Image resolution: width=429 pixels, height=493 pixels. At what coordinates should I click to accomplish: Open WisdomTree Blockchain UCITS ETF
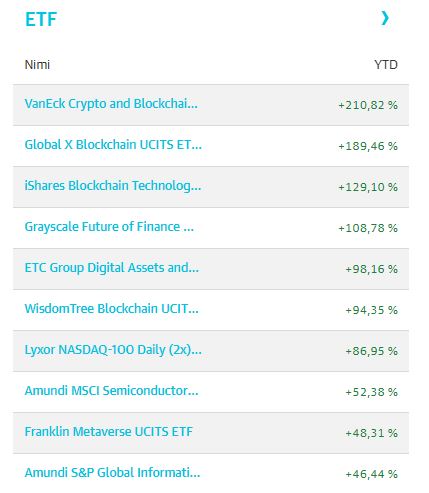pyautogui.click(x=111, y=309)
